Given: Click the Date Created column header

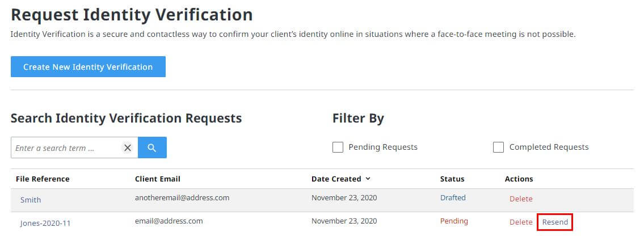Looking at the screenshot, I should [336, 179].
